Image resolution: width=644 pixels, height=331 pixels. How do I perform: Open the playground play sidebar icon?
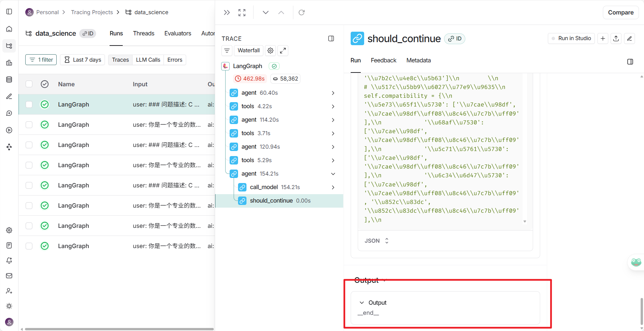[9, 130]
